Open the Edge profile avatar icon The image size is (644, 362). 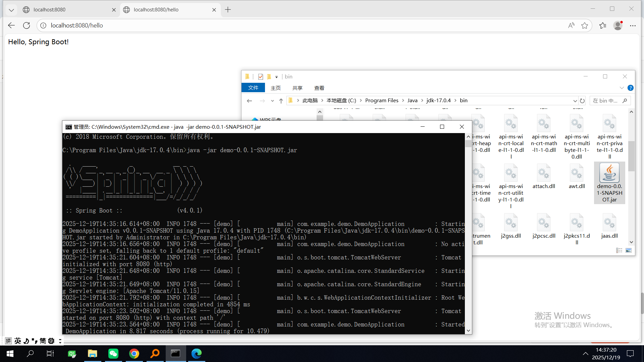point(618,25)
